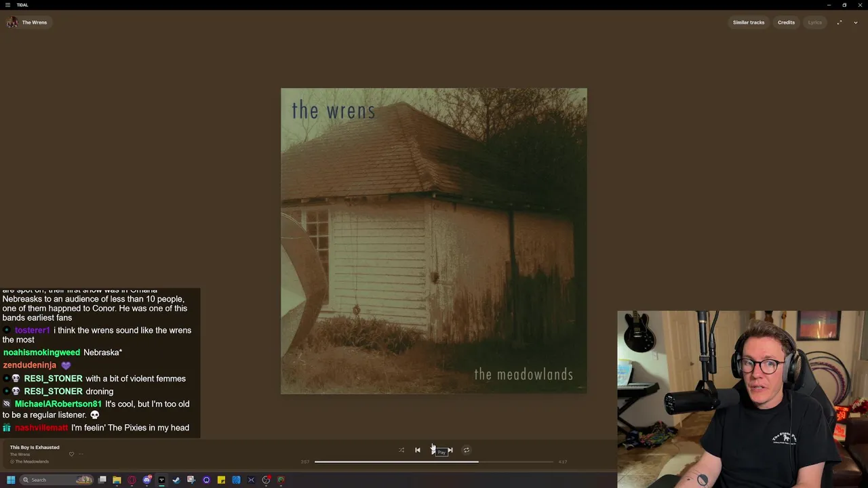Image resolution: width=868 pixels, height=488 pixels.
Task: Open the dark X-shaped app in taskbar
Action: click(251, 480)
